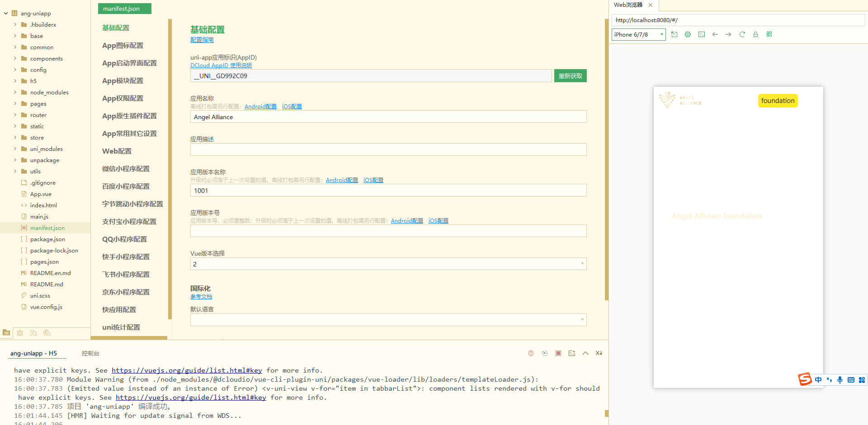The image size is (868, 425).
Task: Click the browser refresh icon
Action: (742, 34)
